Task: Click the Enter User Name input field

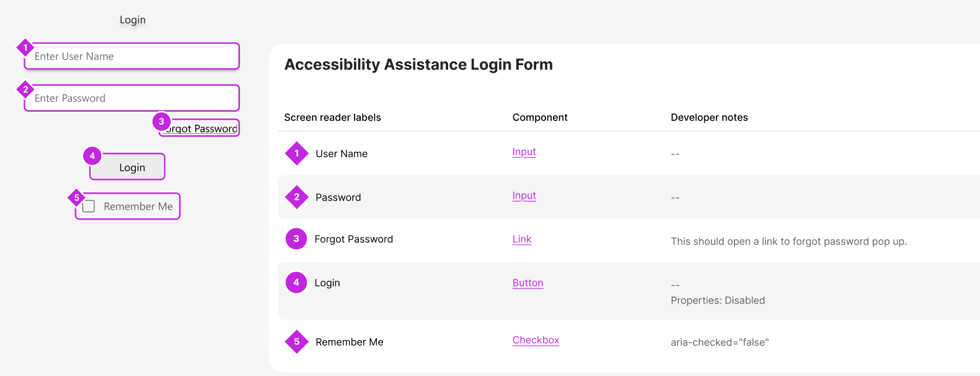Action: tap(132, 56)
